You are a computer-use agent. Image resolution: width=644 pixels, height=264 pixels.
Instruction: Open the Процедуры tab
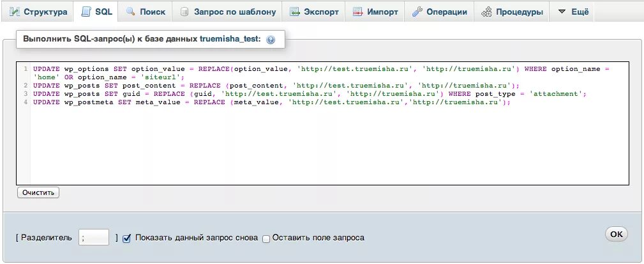pyautogui.click(x=512, y=12)
